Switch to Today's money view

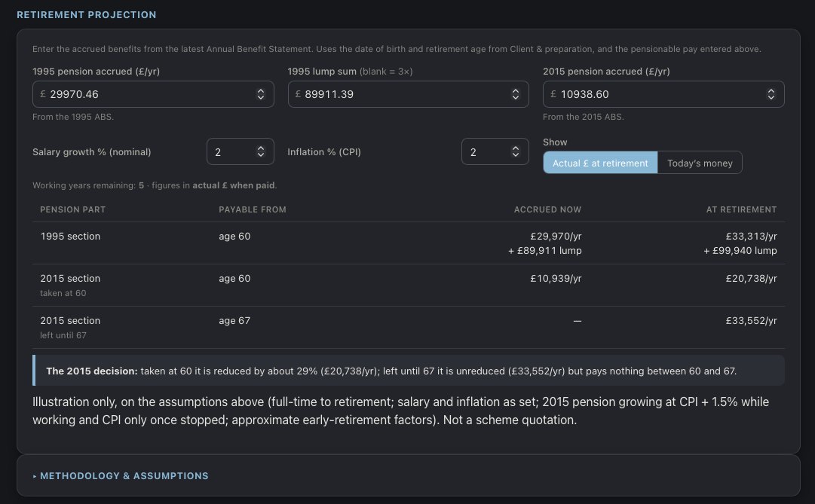tap(700, 163)
